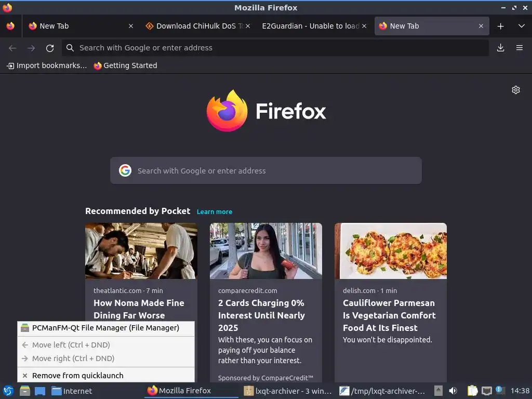Screen dimensions: 532x399
Task: Click Import bookmarks in bookmarks toolbar
Action: coord(47,65)
